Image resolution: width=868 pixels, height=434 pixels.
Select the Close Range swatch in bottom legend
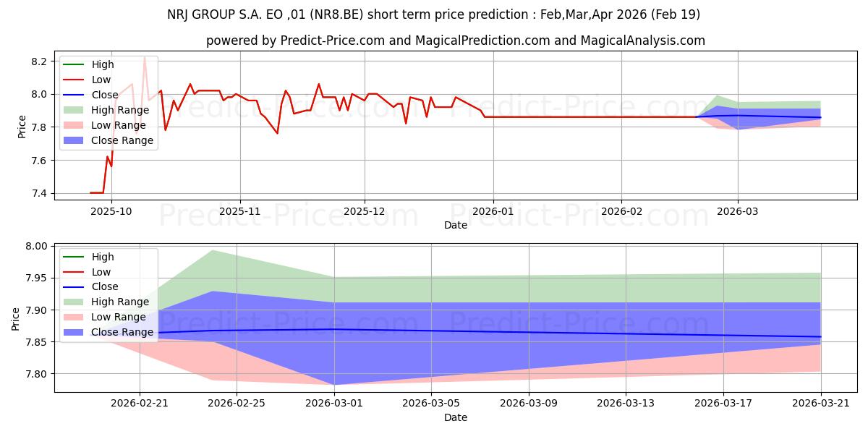[75, 333]
